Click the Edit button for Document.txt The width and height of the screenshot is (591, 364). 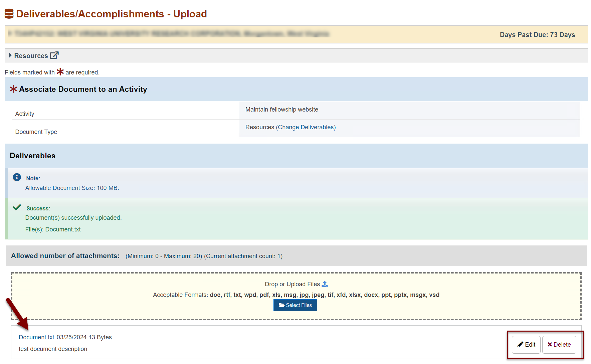[526, 345]
